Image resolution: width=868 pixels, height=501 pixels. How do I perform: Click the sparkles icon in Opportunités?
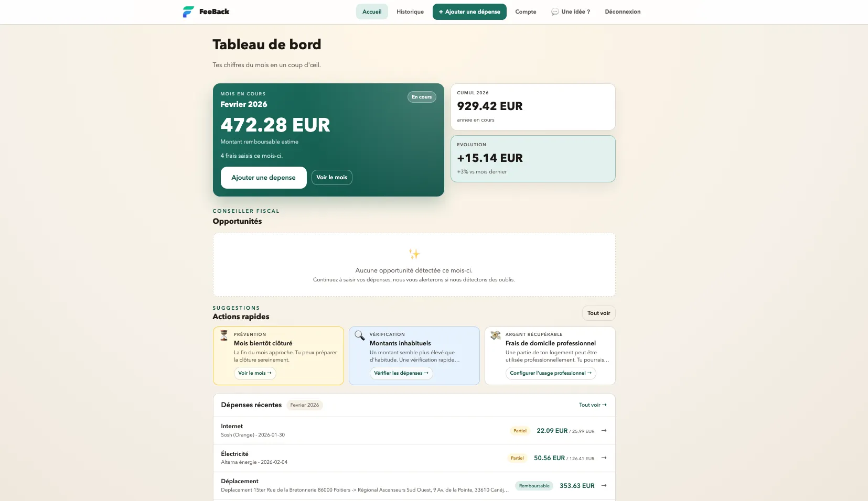pyautogui.click(x=414, y=254)
